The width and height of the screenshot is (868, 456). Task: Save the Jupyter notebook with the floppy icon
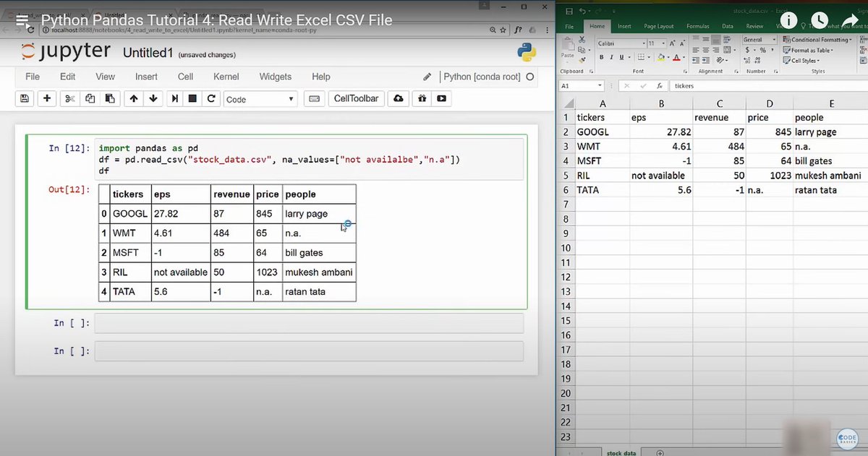(25, 99)
